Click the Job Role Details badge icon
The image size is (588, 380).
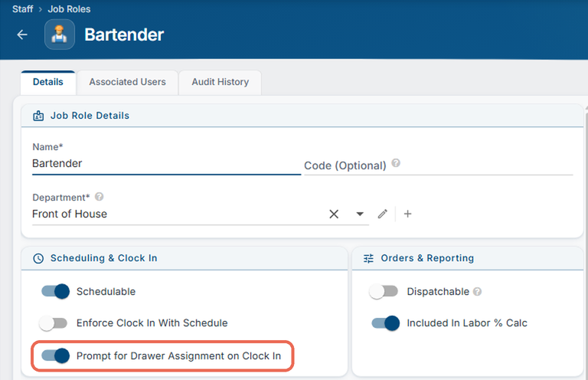click(x=38, y=116)
